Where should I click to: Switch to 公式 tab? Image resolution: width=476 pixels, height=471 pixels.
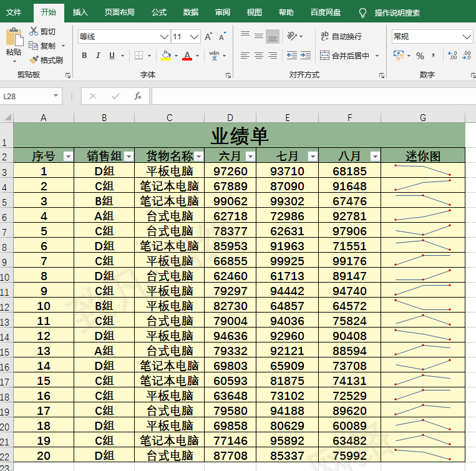pos(159,12)
